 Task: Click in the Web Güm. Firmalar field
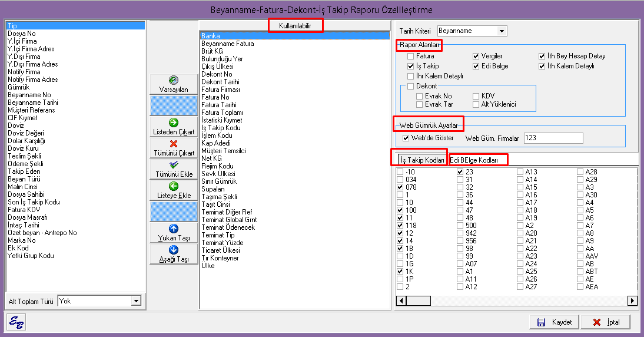point(553,138)
